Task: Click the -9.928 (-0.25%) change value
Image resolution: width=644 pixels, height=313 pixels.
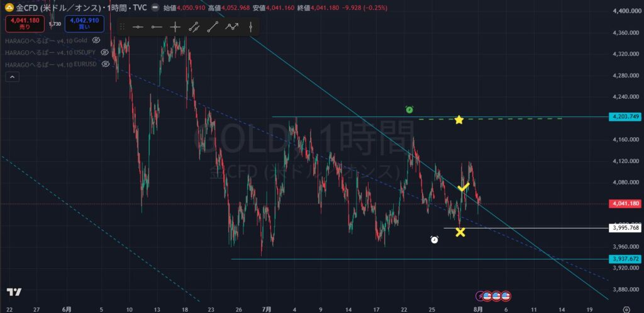Action: click(x=365, y=8)
